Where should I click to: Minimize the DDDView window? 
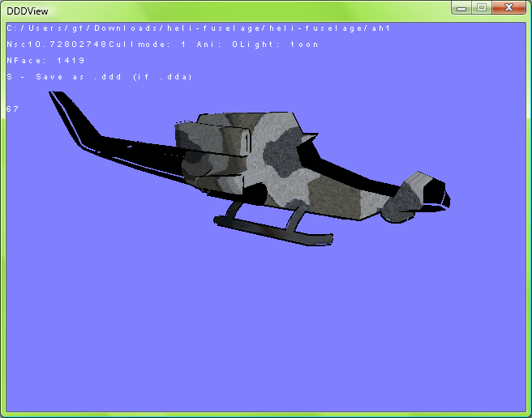461,7
